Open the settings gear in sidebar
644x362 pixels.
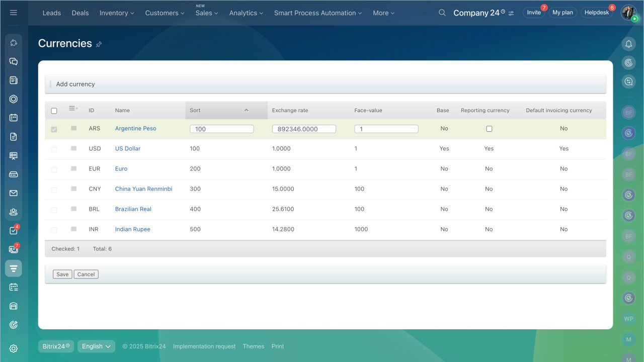pyautogui.click(x=14, y=348)
